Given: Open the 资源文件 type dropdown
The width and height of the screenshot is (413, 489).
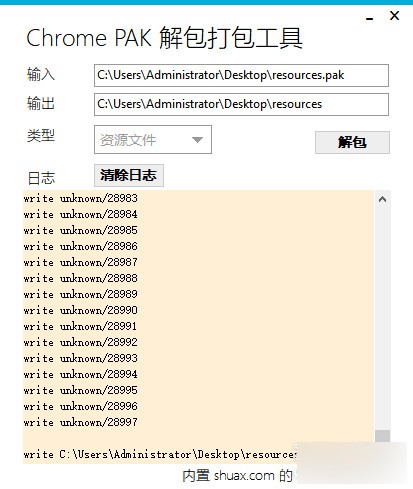Looking at the screenshot, I should (x=153, y=139).
